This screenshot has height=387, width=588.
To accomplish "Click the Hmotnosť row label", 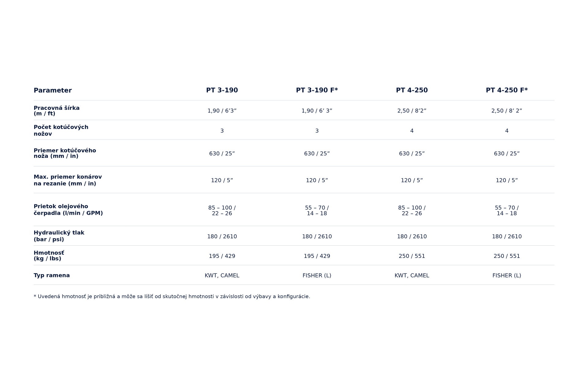I will click(49, 256).
